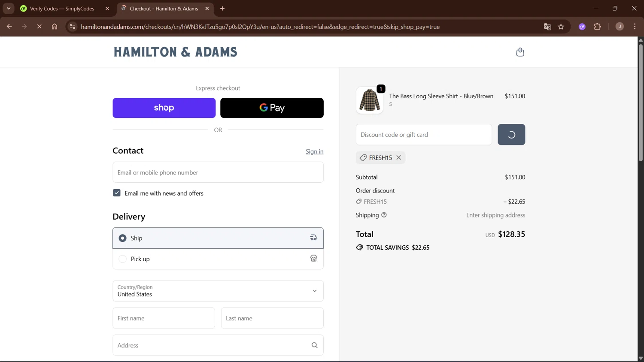
Task: Pay with Shop Pay express button
Action: [164, 108]
